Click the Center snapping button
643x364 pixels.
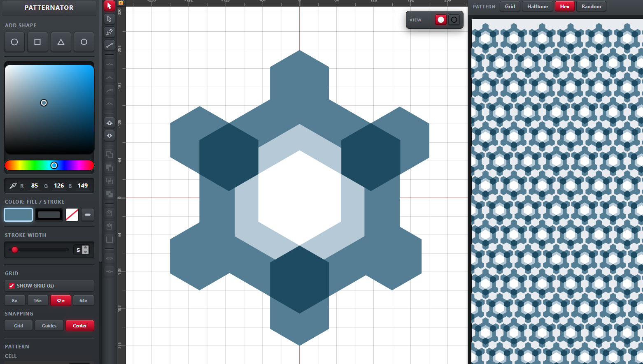click(x=80, y=326)
